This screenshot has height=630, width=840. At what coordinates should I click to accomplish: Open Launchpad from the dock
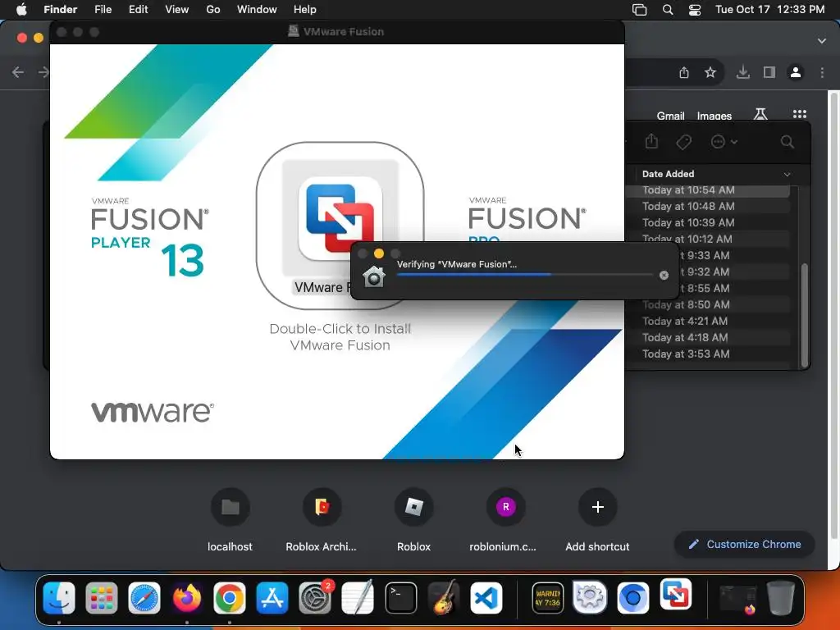click(101, 597)
